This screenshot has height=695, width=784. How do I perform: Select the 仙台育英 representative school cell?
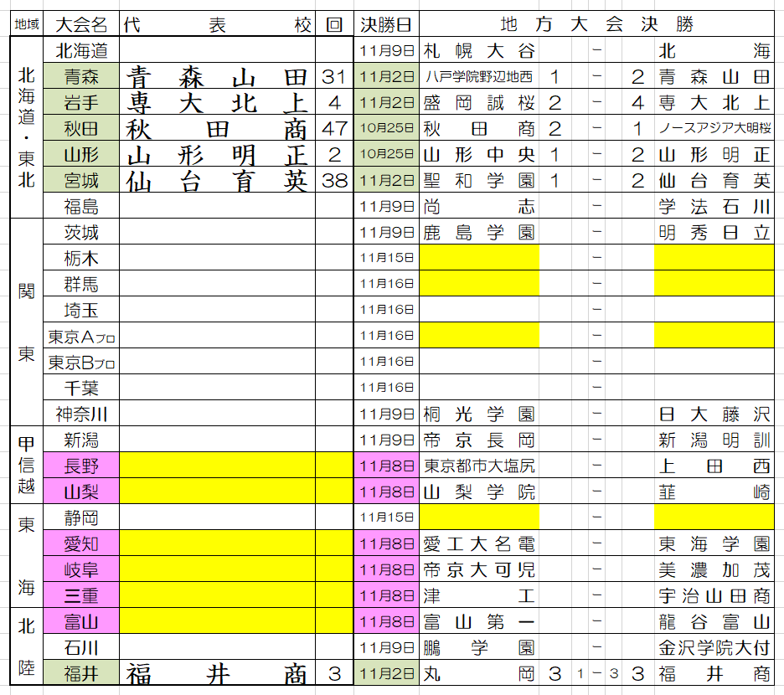[217, 180]
